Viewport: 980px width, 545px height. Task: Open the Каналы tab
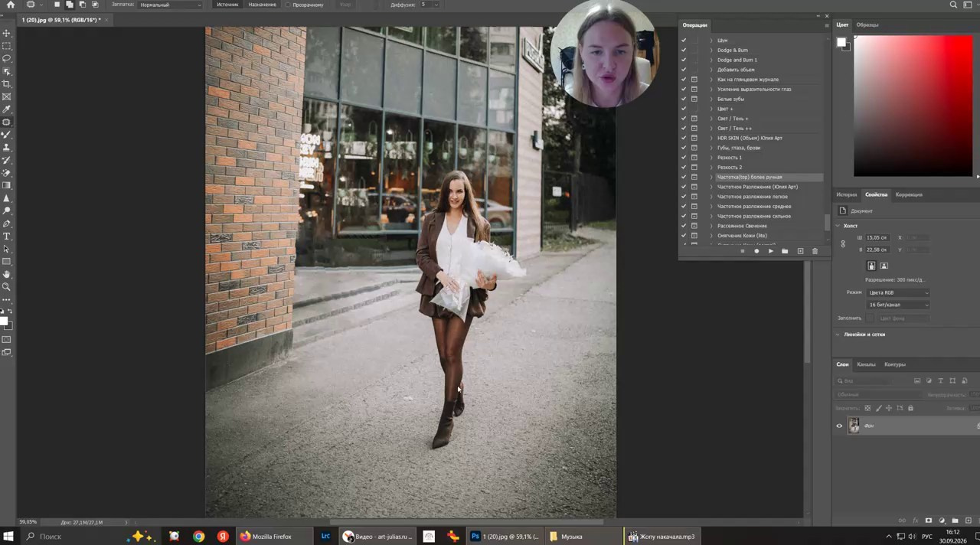click(866, 364)
